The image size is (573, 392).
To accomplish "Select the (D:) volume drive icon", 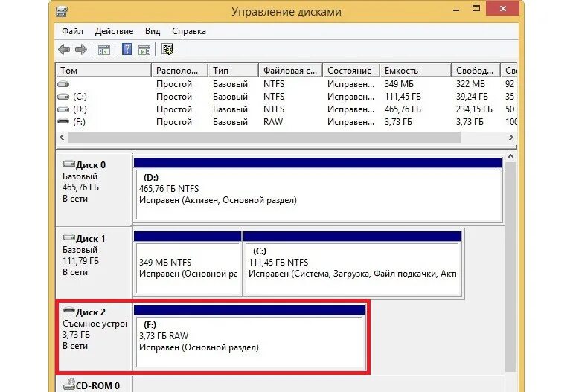I will 63,109.
